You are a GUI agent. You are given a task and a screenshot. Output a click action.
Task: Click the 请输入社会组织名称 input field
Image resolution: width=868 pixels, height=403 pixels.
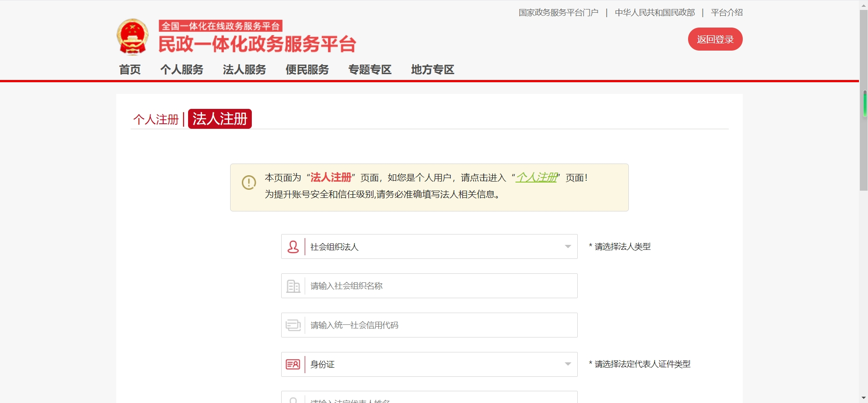tap(441, 286)
